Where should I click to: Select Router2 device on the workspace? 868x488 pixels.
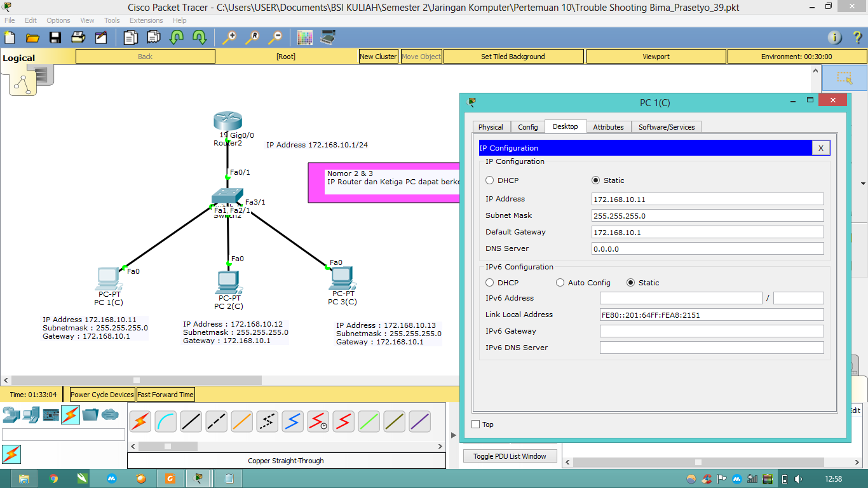point(227,121)
